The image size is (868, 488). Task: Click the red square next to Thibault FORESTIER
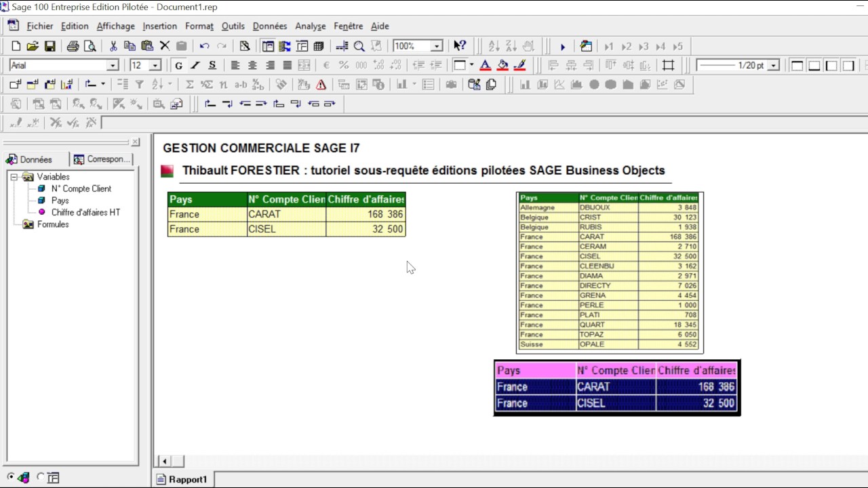(x=167, y=171)
